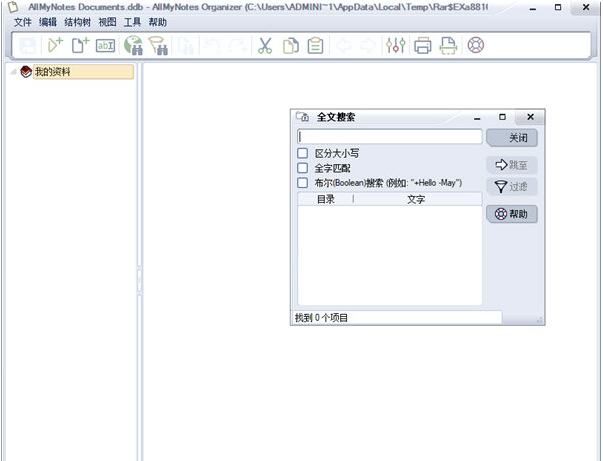Open the 结构树 menu
603x461 pixels.
[77, 22]
